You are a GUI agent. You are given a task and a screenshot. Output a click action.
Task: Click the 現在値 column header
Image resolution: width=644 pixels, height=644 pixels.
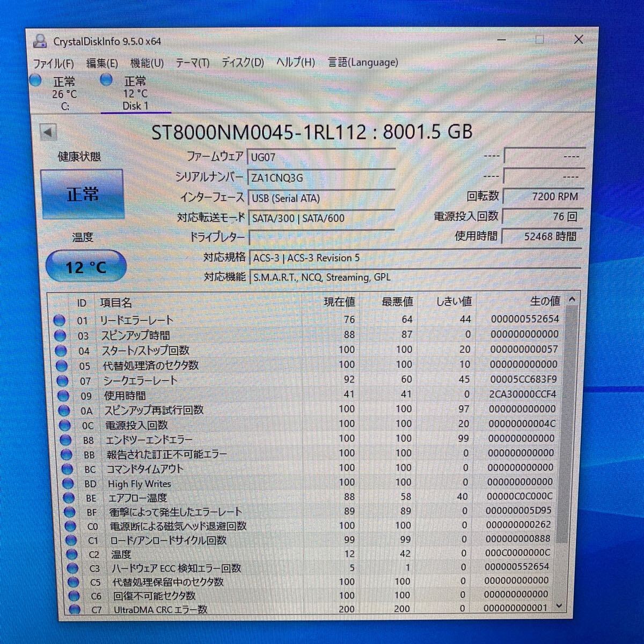(339, 302)
